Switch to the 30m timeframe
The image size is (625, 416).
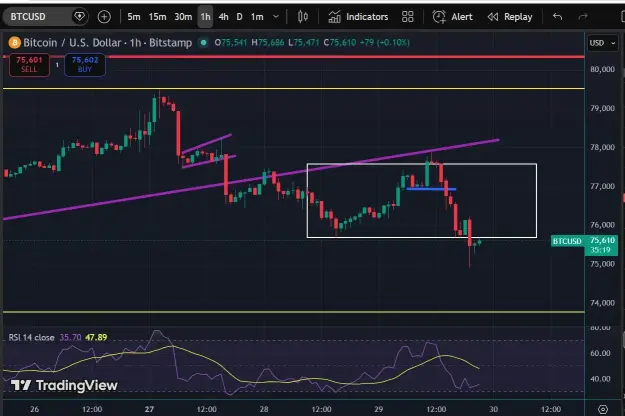pos(183,17)
